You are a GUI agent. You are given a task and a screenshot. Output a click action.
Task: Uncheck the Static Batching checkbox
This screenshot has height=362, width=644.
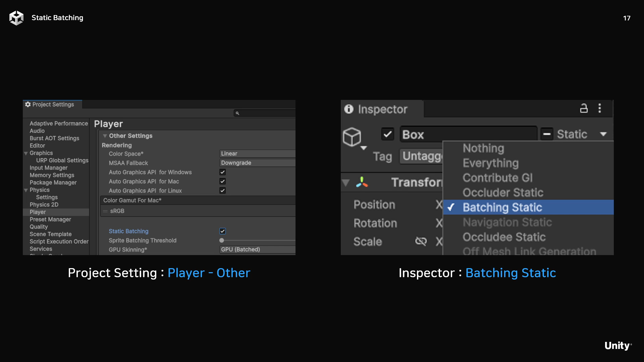coord(222,231)
